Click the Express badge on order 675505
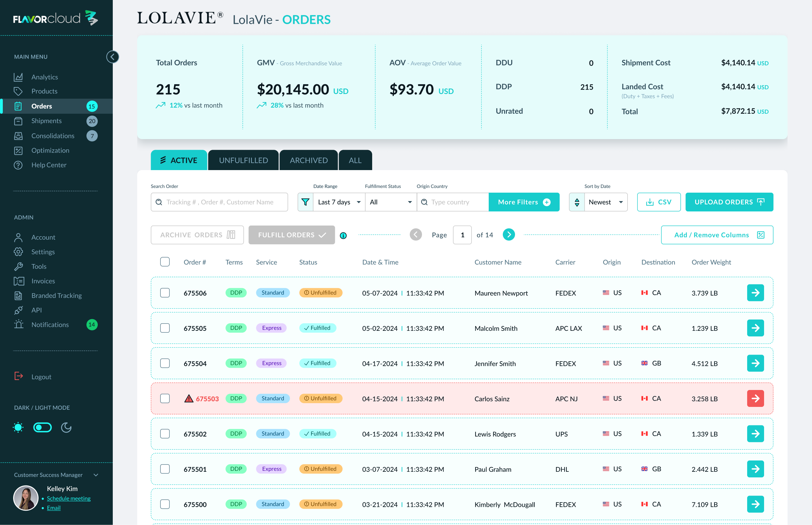The height and width of the screenshot is (525, 812). click(271, 328)
